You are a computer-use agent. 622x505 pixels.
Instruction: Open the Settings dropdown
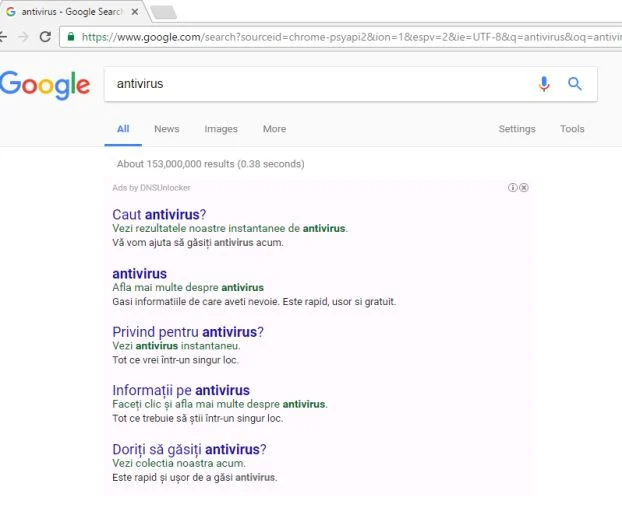pos(517,129)
